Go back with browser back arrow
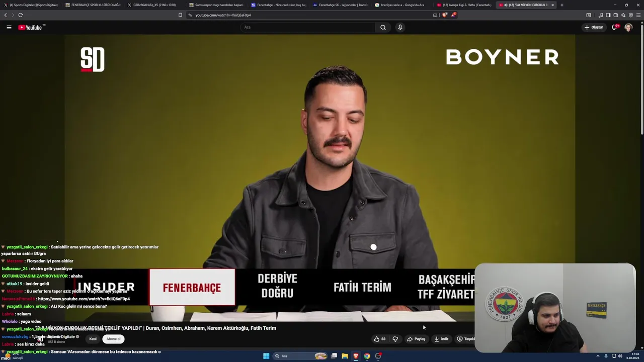 click(6, 15)
